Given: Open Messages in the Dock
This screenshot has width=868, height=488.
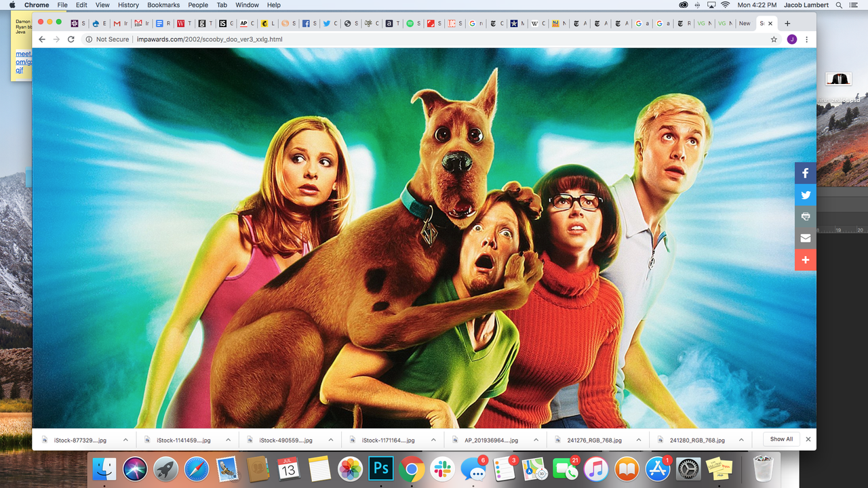Looking at the screenshot, I should (473, 468).
